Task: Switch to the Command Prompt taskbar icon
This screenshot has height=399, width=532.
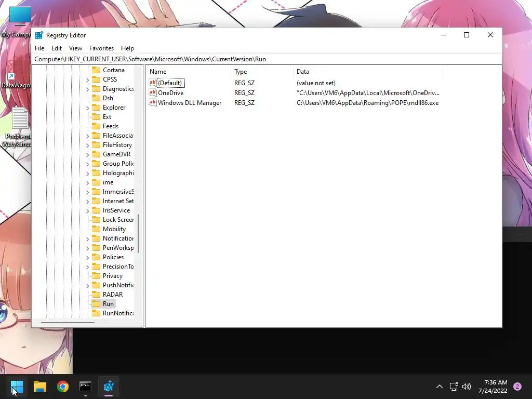Action: tap(86, 386)
